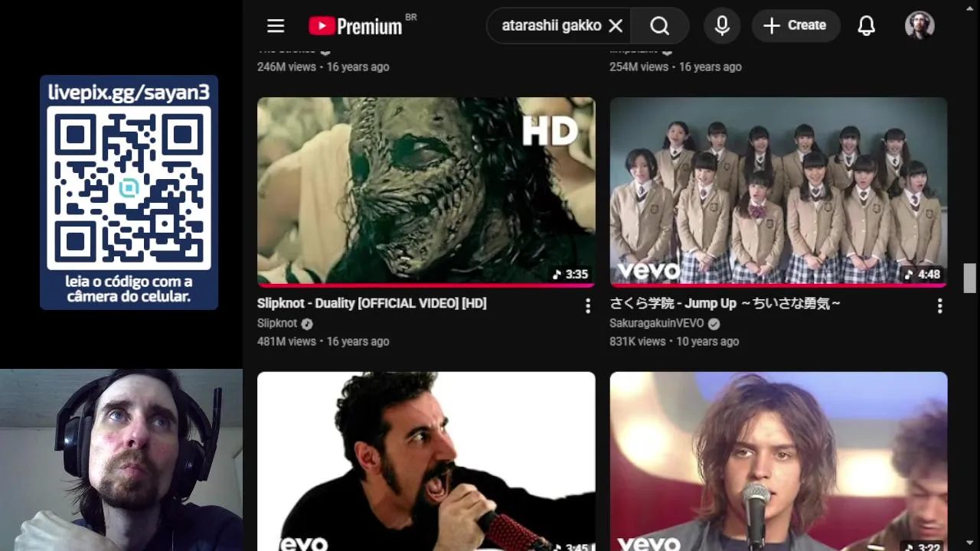Click the livepix QR code

[129, 188]
